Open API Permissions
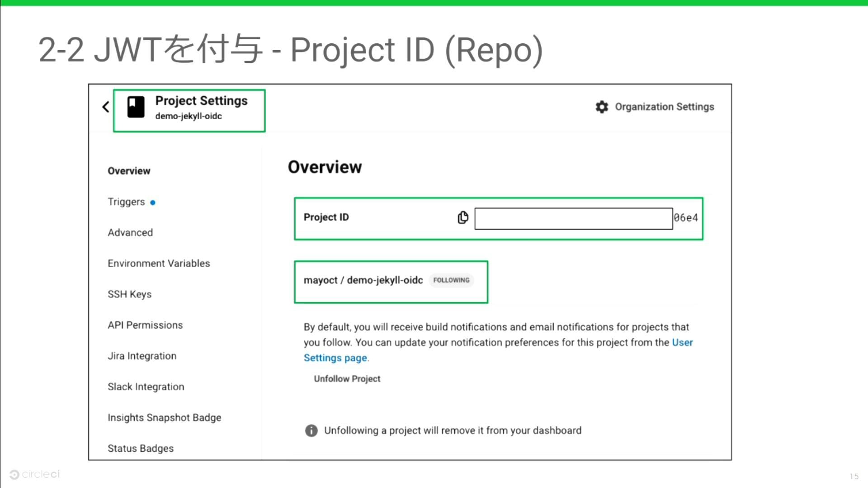Viewport: 868px width, 488px height. [x=145, y=325]
